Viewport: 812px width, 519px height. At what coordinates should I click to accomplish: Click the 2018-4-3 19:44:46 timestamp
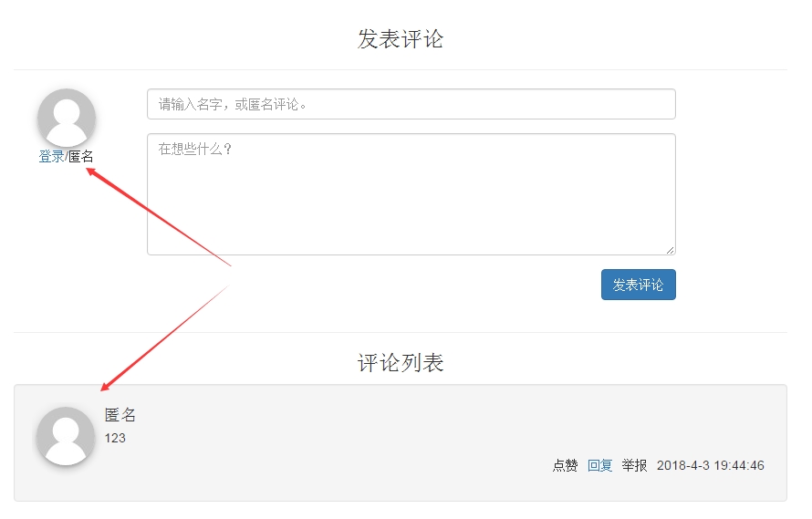point(710,465)
